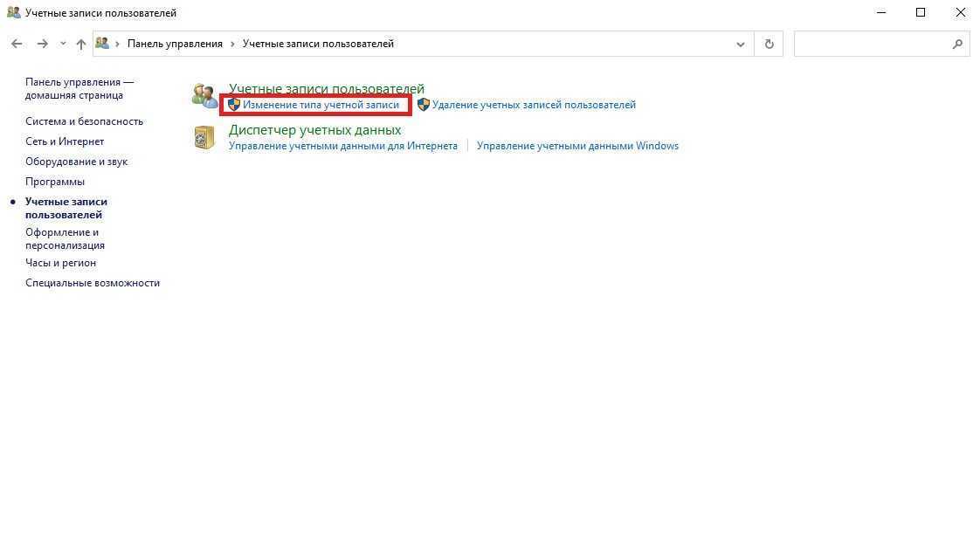This screenshot has width=980, height=551.
Task: Click shield icon beside 'Удаление учетных записей'
Action: coord(423,104)
